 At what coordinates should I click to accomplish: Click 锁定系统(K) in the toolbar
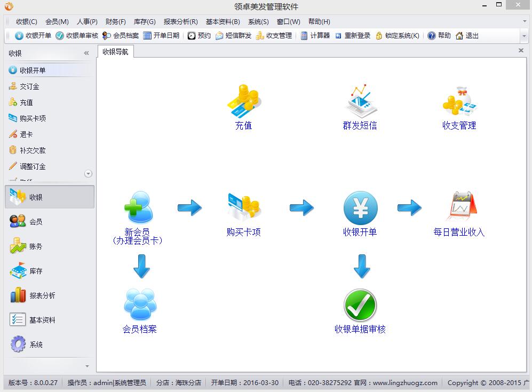point(398,36)
